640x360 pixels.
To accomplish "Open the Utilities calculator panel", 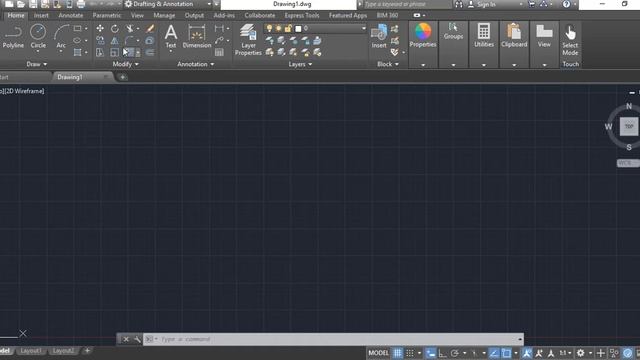I will point(484,36).
